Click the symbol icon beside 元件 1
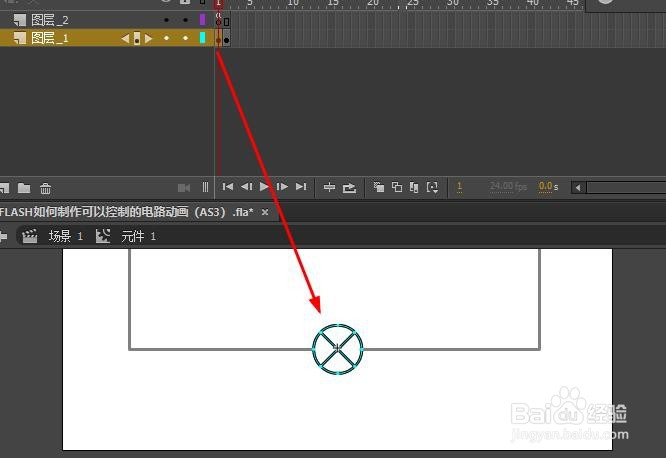The height and width of the screenshot is (458, 666). (103, 236)
